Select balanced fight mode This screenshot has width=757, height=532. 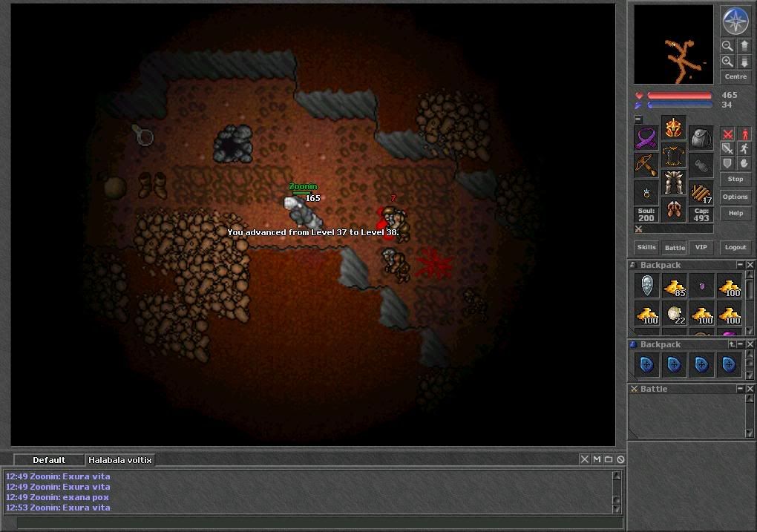[x=727, y=148]
